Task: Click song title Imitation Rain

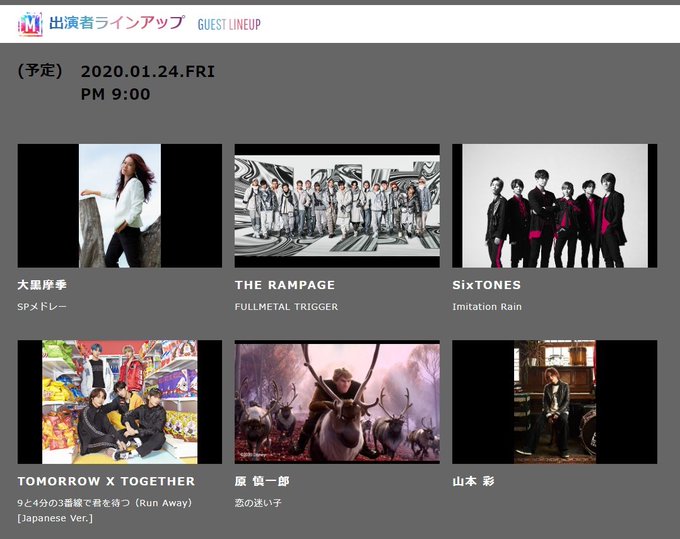Action: click(x=487, y=307)
